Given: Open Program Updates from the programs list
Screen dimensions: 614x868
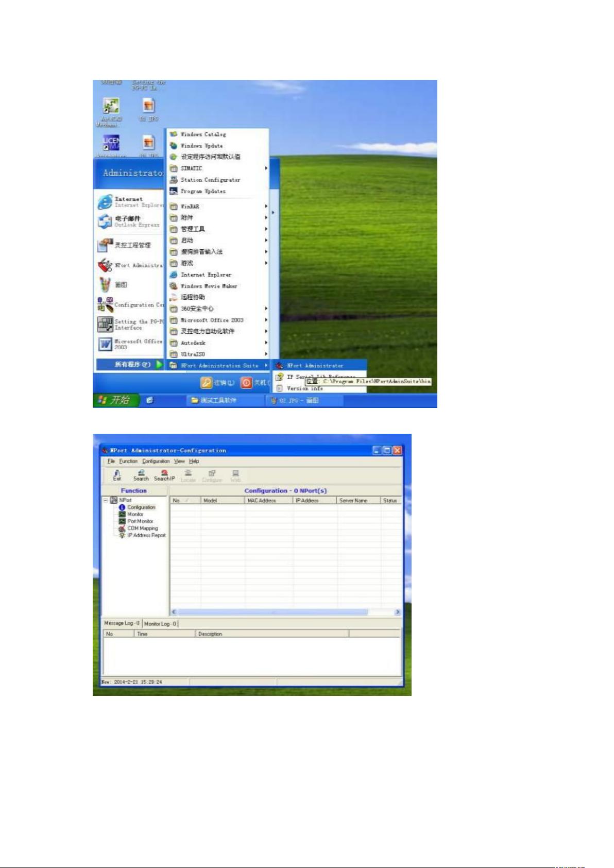Looking at the screenshot, I should point(218,191).
